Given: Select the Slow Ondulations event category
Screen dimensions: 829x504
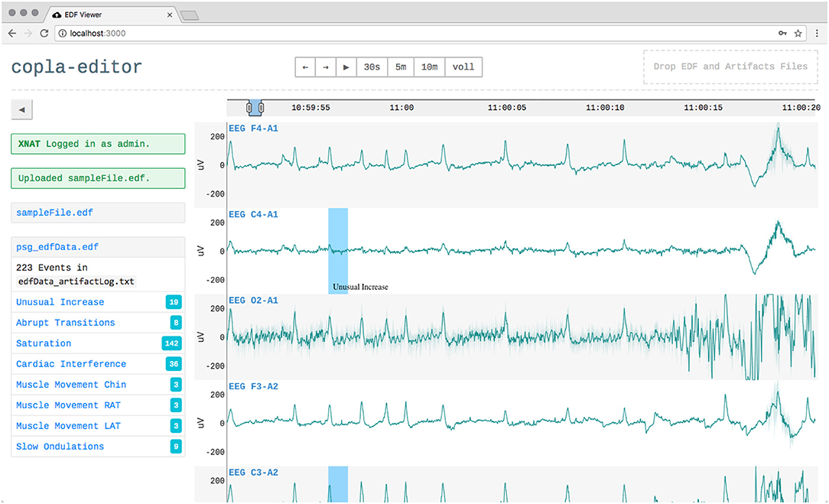Looking at the screenshot, I should 98,447.
